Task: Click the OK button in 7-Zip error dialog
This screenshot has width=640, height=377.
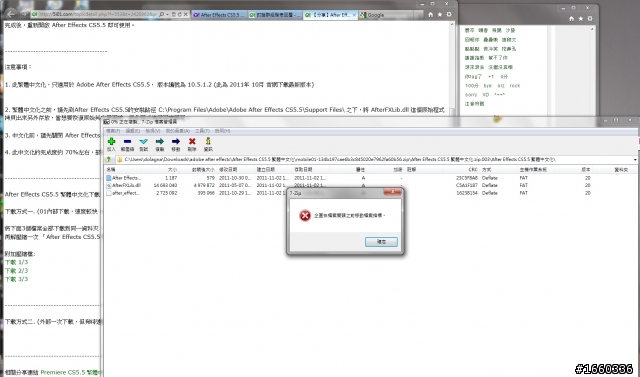Action: [x=381, y=242]
